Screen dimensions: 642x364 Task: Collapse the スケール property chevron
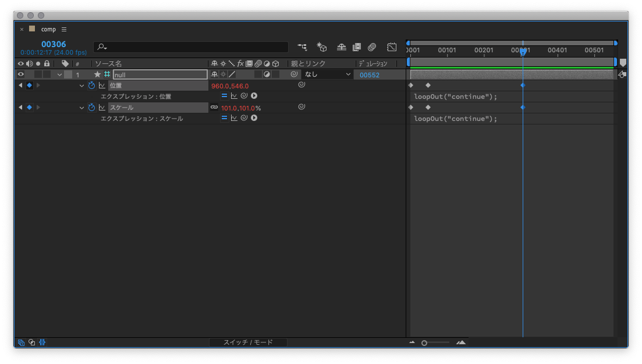point(81,108)
